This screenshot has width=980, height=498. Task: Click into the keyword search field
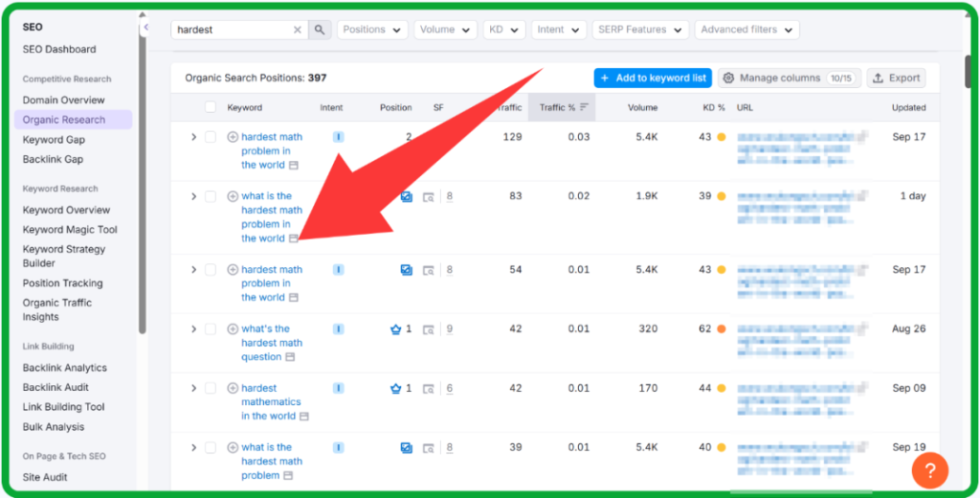click(x=233, y=30)
